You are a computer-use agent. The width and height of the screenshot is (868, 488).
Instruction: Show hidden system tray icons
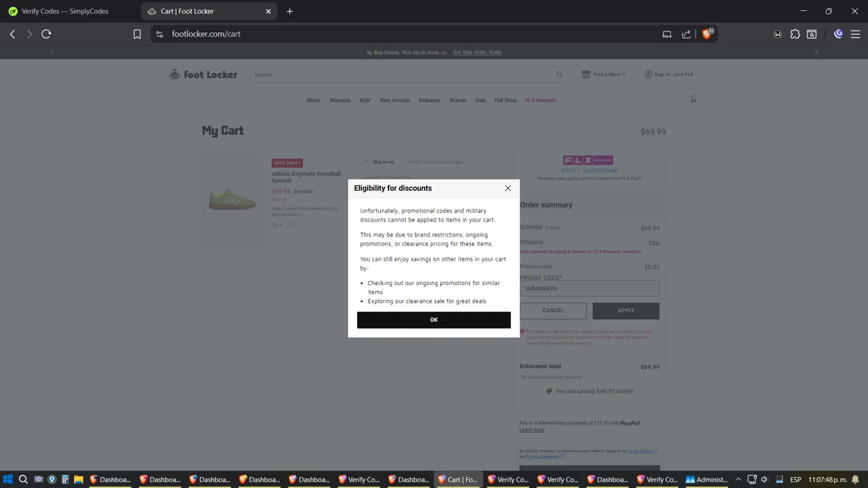coord(738,479)
